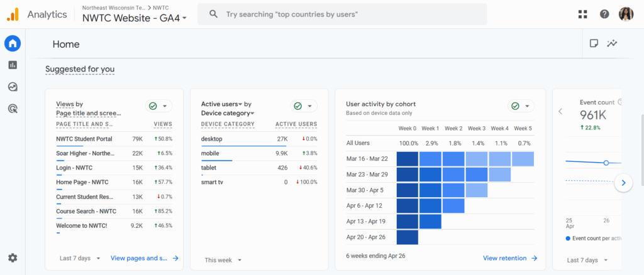This screenshot has height=275, width=644.
Task: Click the Soar Higher - Northe... row
Action: tap(114, 154)
